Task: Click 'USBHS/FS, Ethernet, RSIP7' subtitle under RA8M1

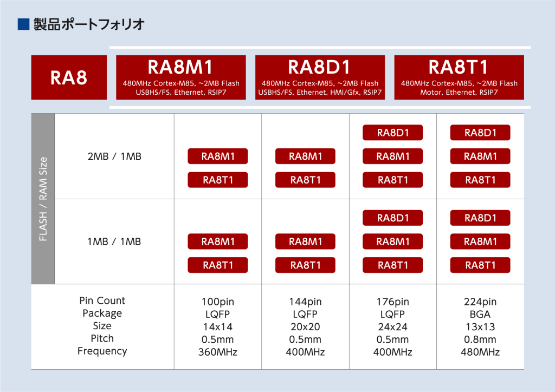Action: (181, 93)
